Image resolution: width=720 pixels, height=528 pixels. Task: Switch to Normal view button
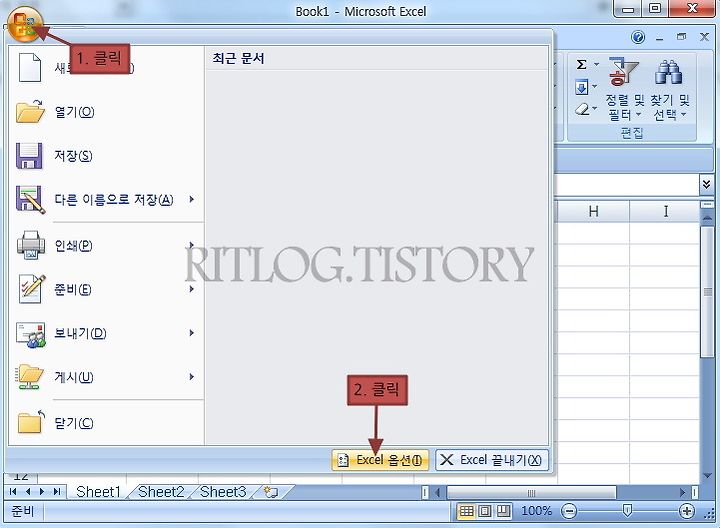[x=467, y=511]
